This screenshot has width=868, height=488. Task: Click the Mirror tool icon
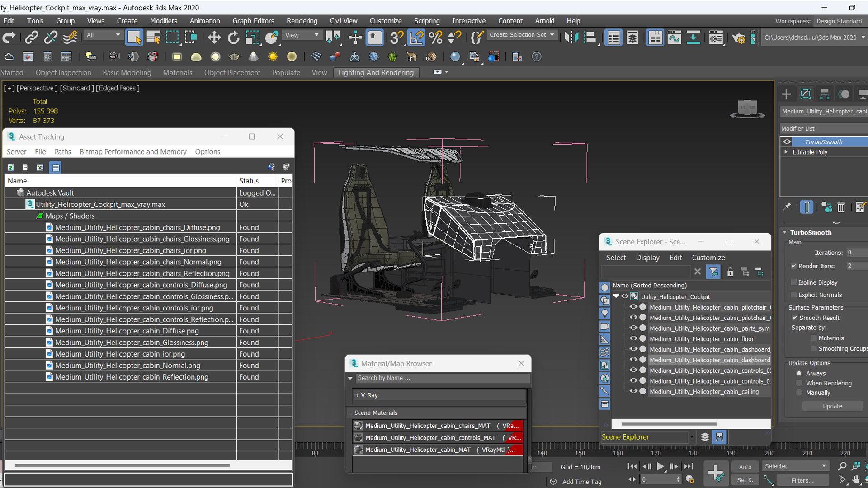coord(571,38)
